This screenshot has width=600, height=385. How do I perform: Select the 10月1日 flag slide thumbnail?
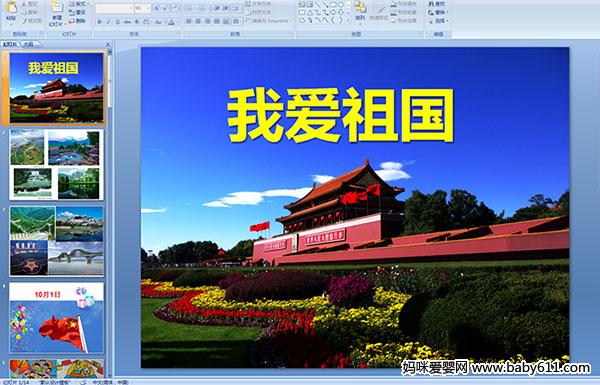pos(56,318)
